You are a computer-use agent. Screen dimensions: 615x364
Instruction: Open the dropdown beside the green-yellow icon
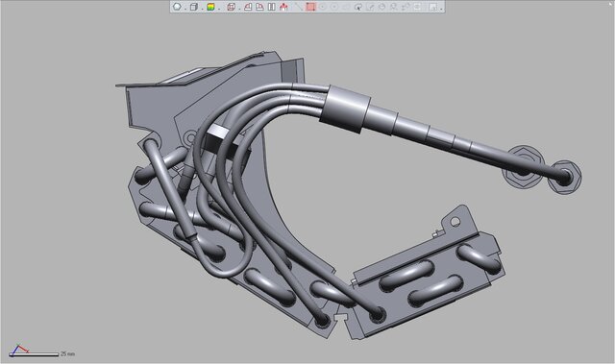point(219,9)
